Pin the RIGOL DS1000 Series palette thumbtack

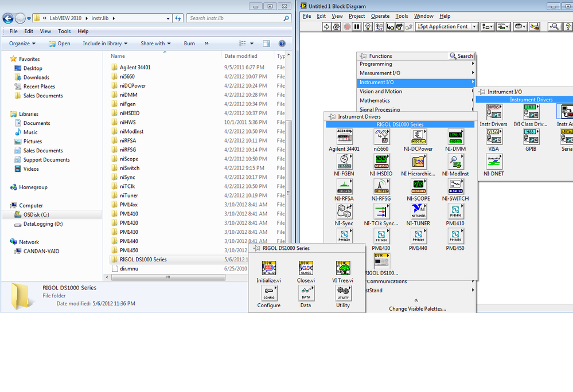pos(256,248)
